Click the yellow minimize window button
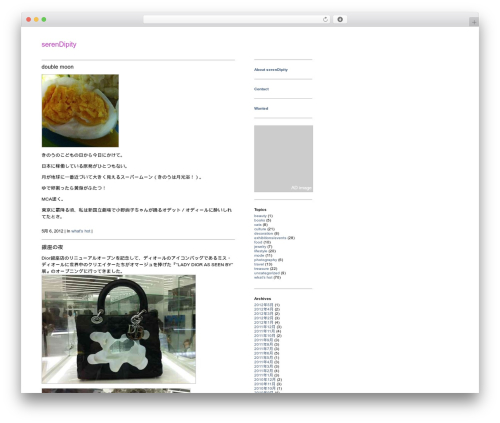This screenshot has width=500, height=423. [x=36, y=19]
